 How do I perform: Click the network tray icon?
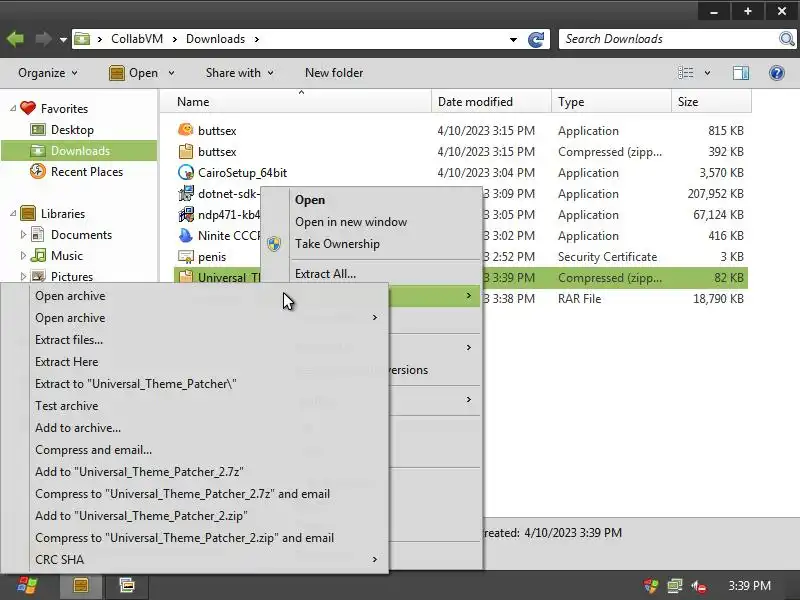(x=675, y=586)
